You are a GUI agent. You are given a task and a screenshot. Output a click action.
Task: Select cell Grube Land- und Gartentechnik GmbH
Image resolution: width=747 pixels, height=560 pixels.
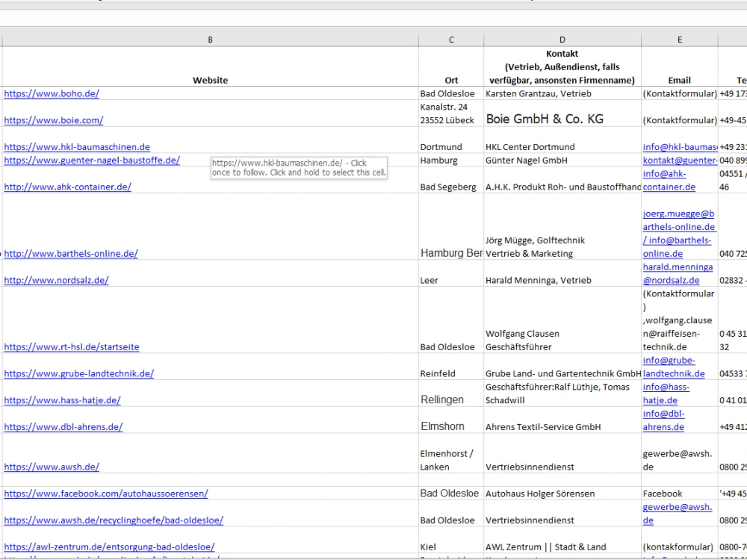click(562, 367)
